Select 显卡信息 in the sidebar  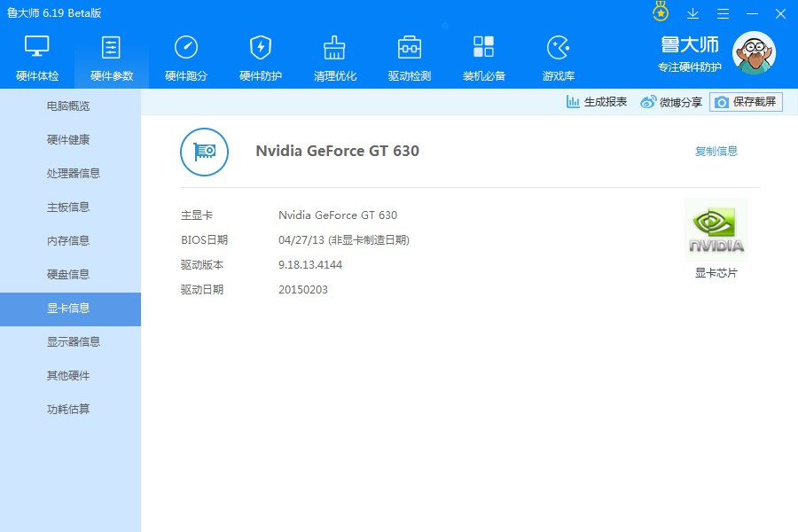(x=70, y=309)
